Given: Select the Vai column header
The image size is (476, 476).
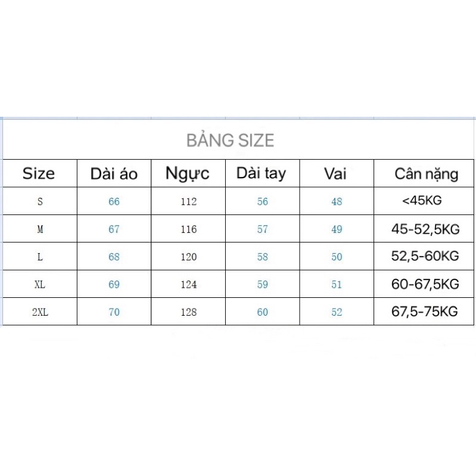Looking at the screenshot, I should click(336, 173).
